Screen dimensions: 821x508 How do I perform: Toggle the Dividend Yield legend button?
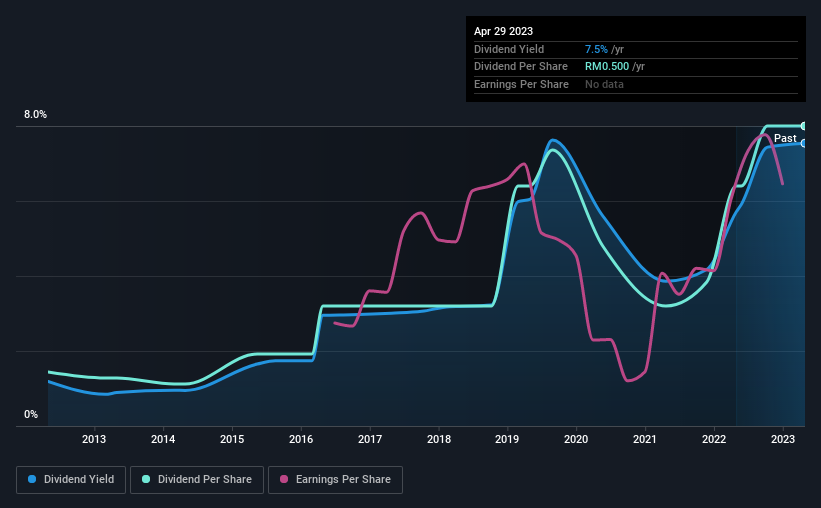[71, 480]
